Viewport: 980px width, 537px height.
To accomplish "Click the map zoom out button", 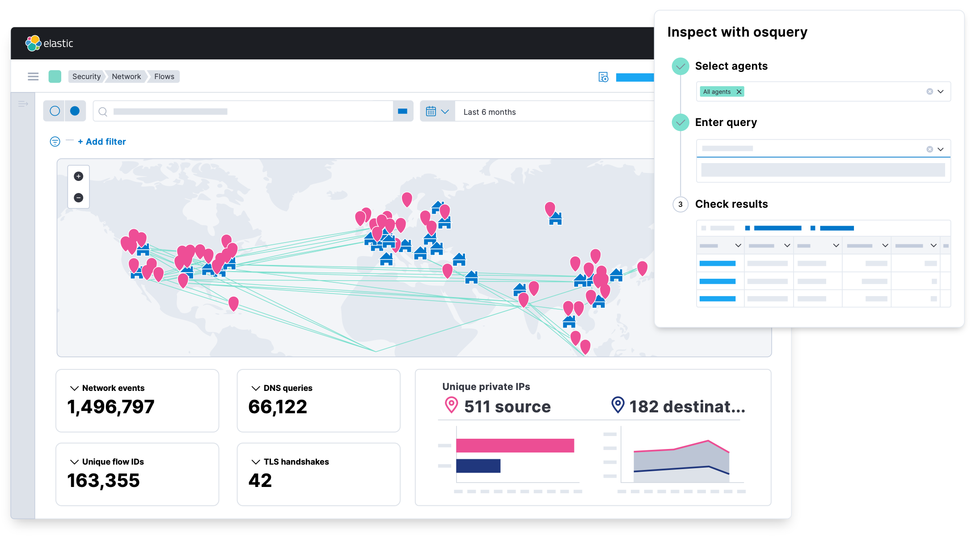I will 79,197.
